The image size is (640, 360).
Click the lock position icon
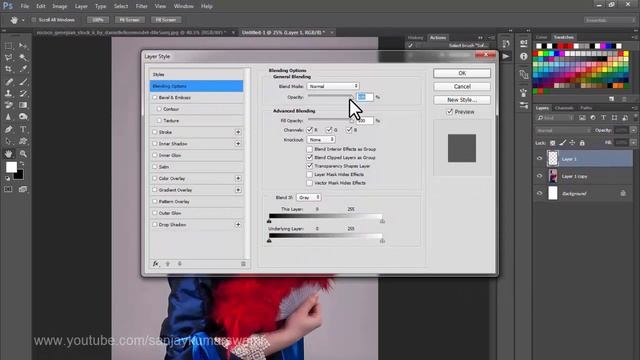pos(572,143)
